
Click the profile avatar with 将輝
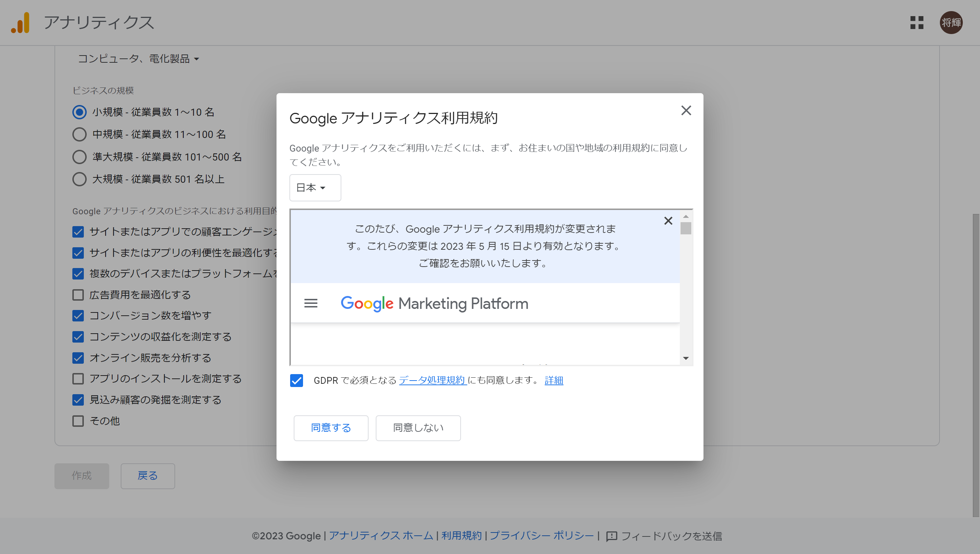(951, 23)
